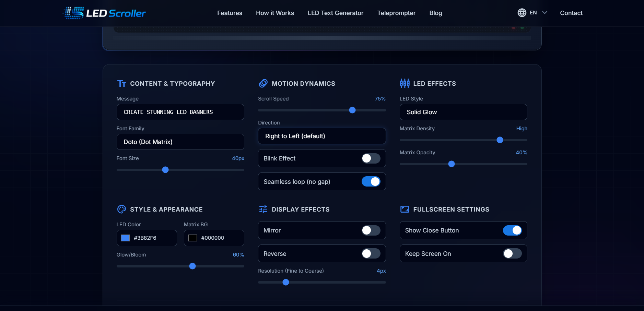Image resolution: width=644 pixels, height=311 pixels.
Task: Click the Resolution slider handle
Action: click(x=286, y=282)
